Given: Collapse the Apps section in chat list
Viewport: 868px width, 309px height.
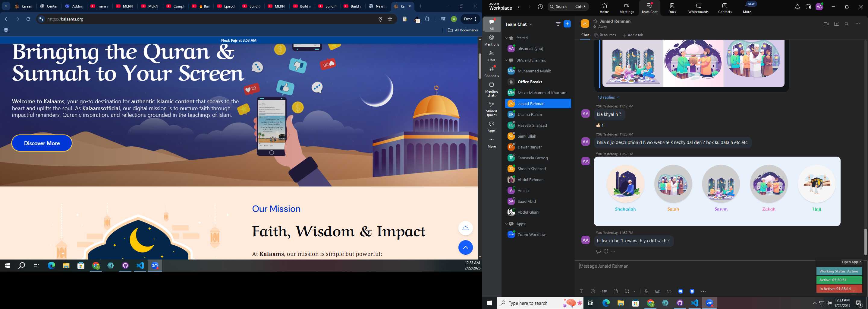Looking at the screenshot, I should [x=506, y=224].
